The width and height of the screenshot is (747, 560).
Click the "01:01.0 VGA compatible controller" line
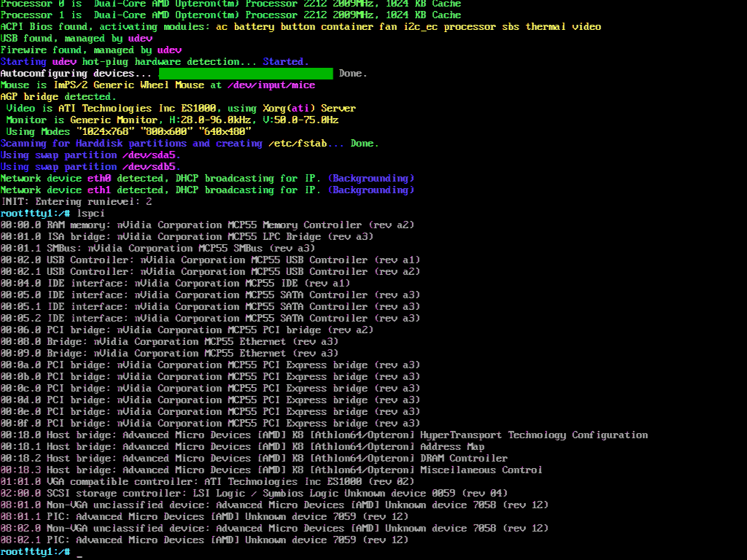[207, 481]
